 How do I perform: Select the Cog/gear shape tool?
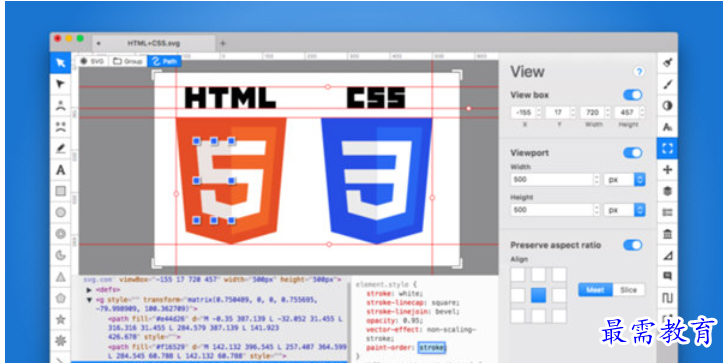60,341
